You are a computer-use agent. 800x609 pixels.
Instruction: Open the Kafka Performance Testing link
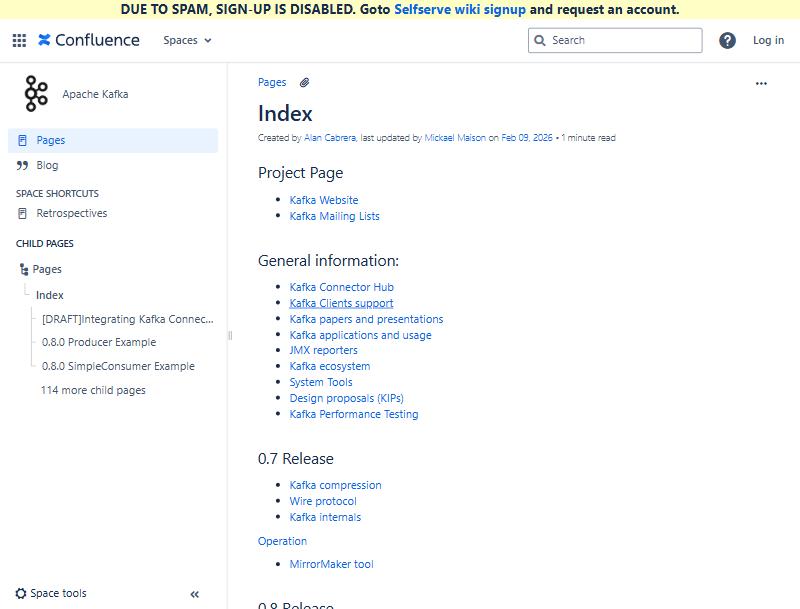point(354,414)
